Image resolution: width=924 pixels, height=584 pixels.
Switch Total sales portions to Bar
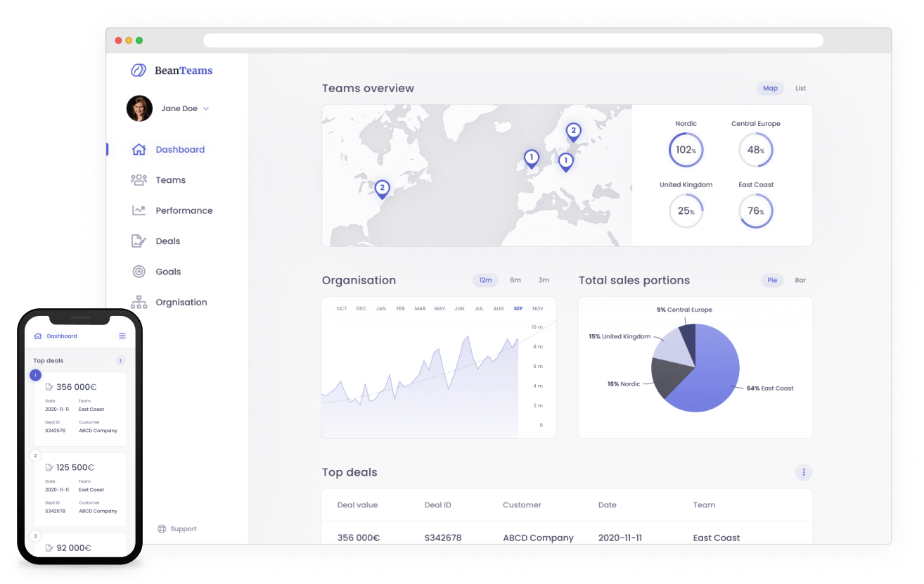(800, 280)
